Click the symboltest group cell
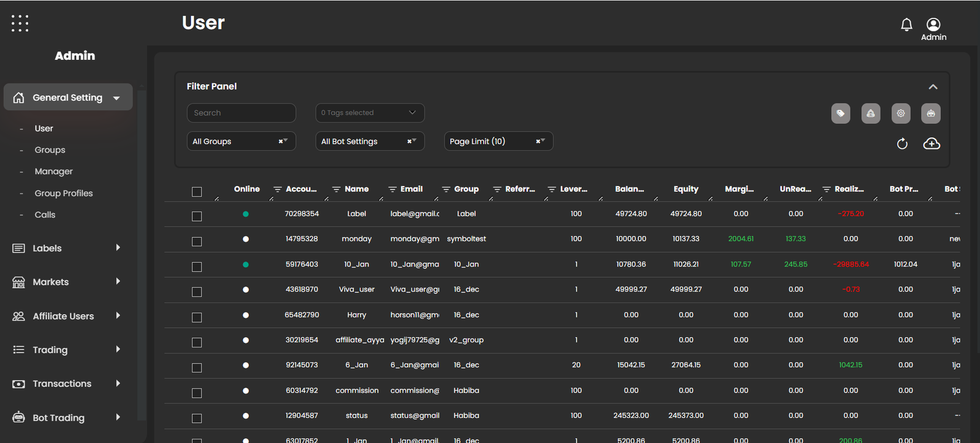Image resolution: width=980 pixels, height=443 pixels. (x=466, y=239)
